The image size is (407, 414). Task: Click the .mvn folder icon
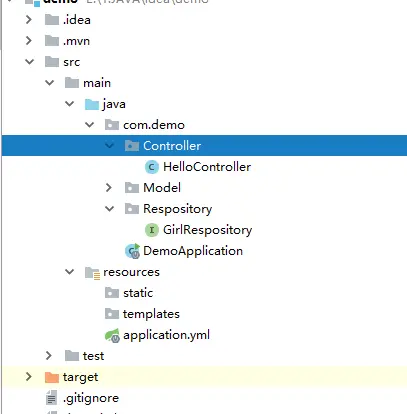point(52,41)
